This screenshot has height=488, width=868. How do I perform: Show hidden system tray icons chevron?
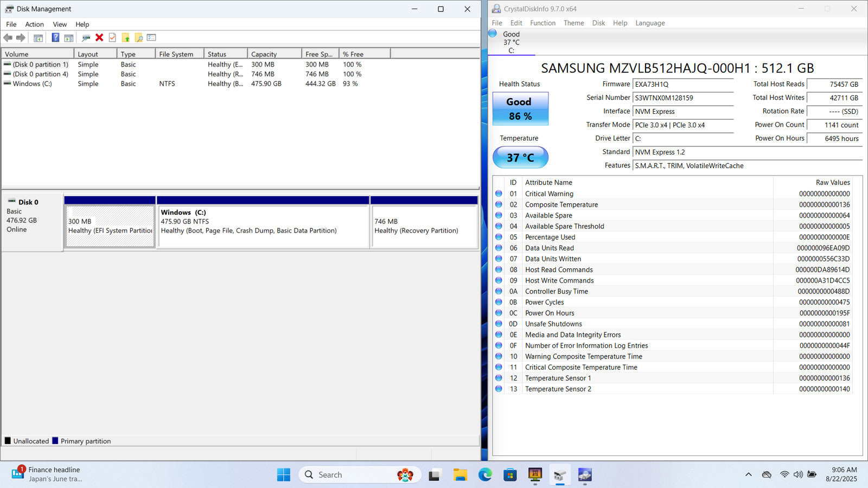(748, 474)
